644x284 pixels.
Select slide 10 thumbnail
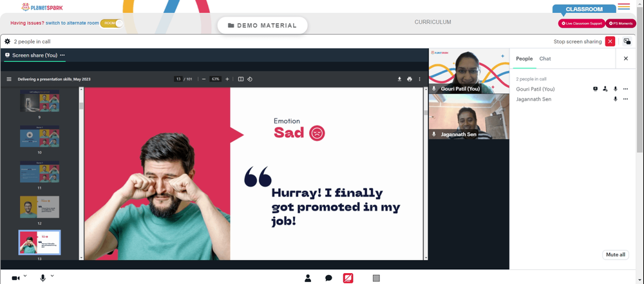39,137
